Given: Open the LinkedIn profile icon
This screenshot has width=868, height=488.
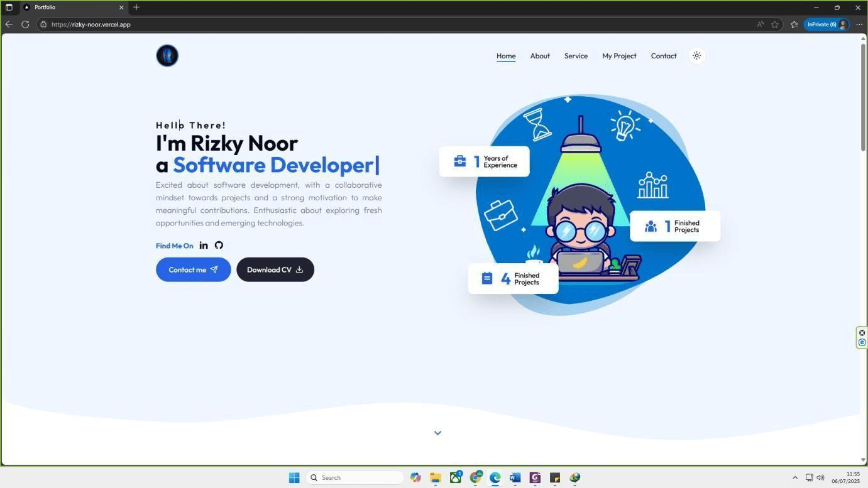Looking at the screenshot, I should pos(204,246).
